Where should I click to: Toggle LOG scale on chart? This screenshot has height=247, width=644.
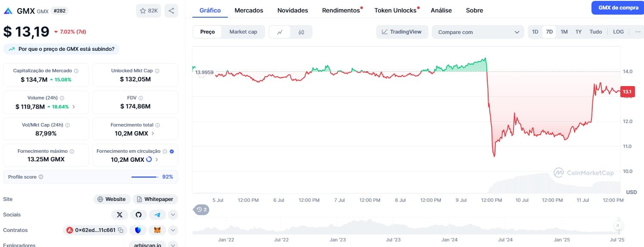click(x=618, y=32)
